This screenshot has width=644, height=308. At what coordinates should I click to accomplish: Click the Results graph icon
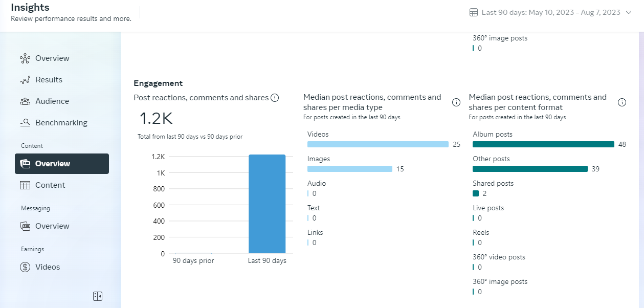click(25, 80)
